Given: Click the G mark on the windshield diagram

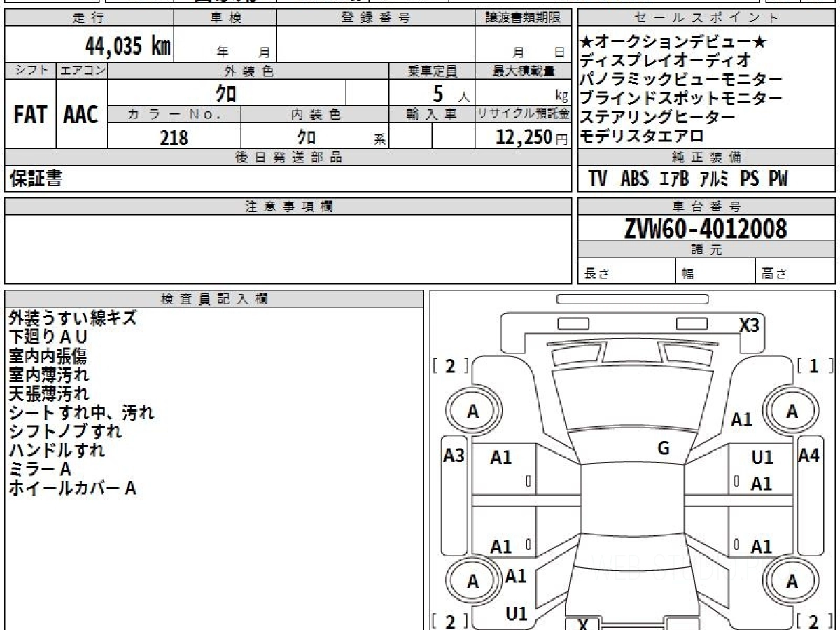Looking at the screenshot, I should point(664,449).
